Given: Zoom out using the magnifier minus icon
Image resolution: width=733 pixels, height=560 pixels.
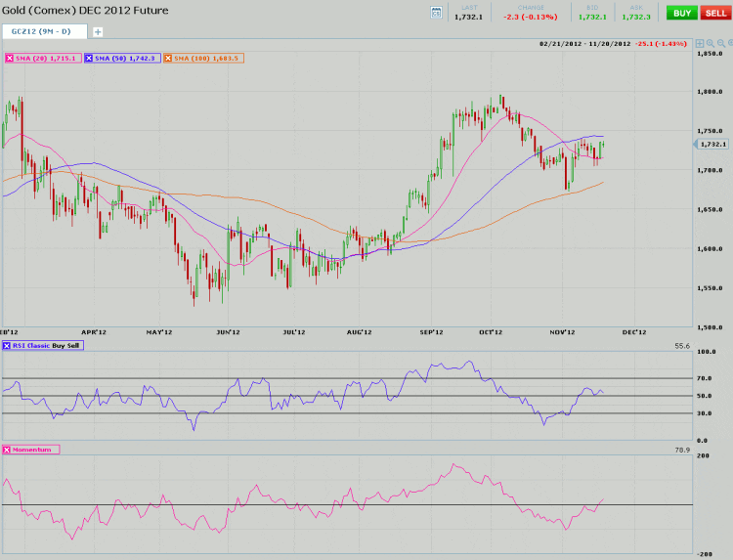Looking at the screenshot, I should point(723,44).
